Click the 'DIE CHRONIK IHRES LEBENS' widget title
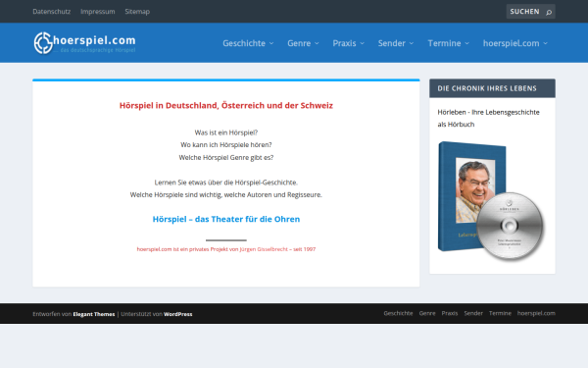This screenshot has width=588, height=368. (x=487, y=88)
